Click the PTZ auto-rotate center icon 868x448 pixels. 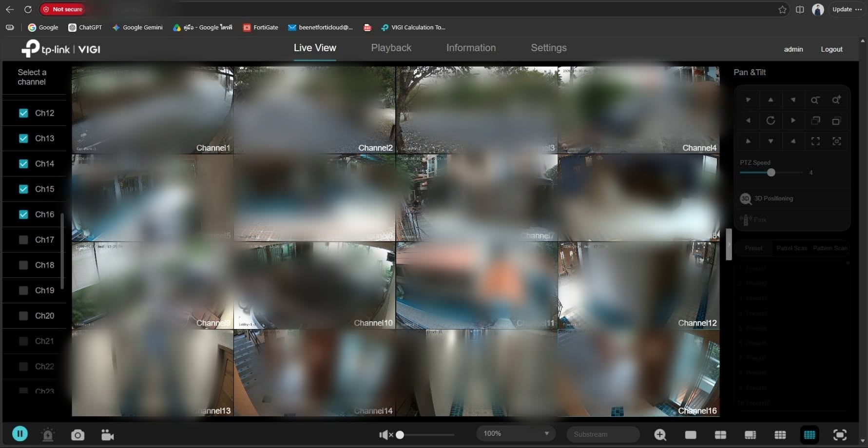tap(771, 120)
